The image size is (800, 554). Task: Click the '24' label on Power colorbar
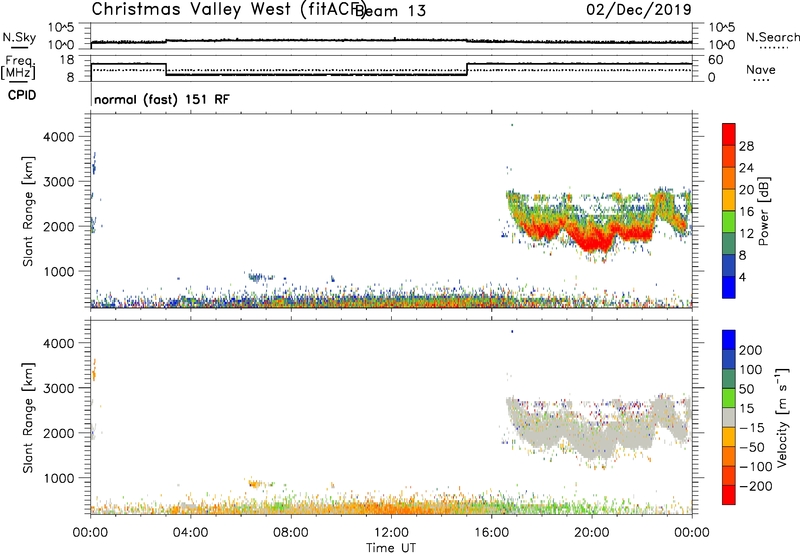point(746,168)
